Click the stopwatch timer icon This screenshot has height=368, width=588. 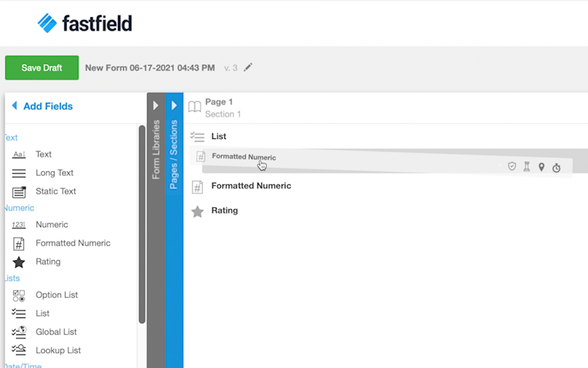[557, 167]
